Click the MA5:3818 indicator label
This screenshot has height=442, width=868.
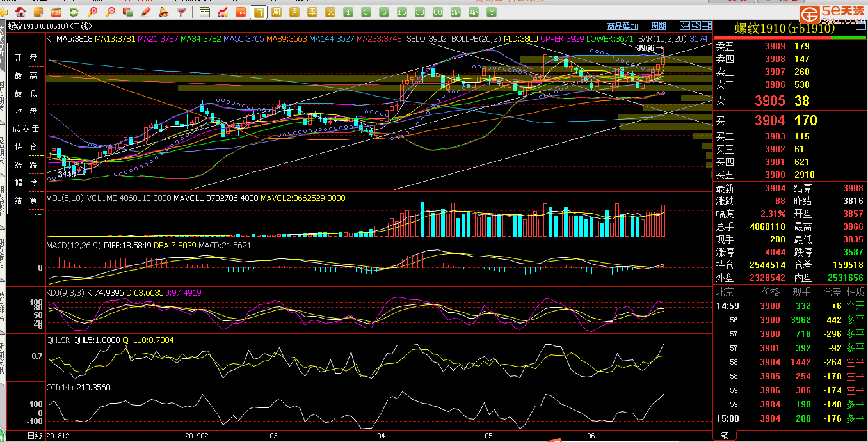[x=74, y=39]
